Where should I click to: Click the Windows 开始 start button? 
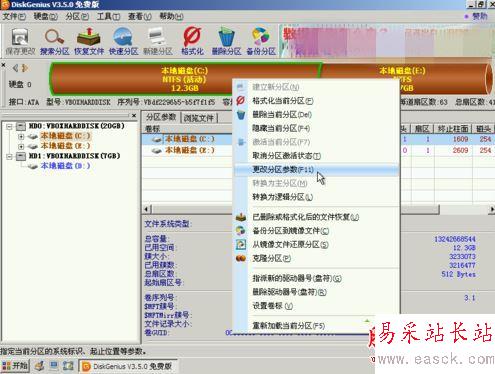(15, 366)
